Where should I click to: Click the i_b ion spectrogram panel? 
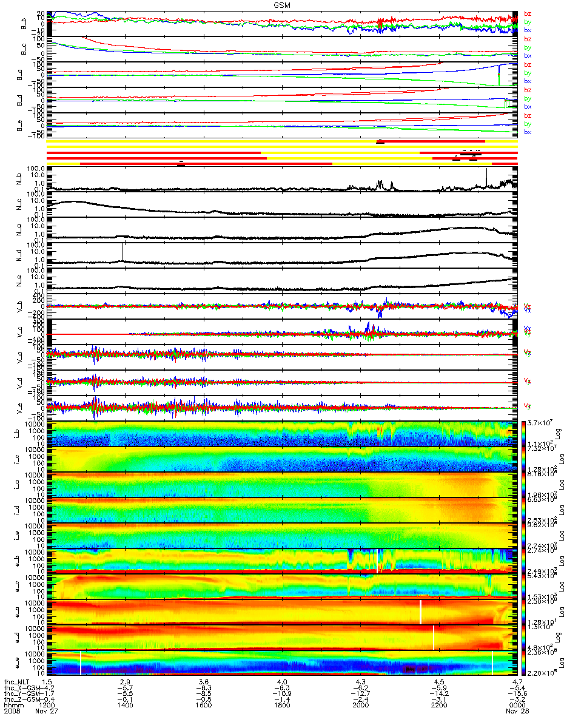[282, 434]
